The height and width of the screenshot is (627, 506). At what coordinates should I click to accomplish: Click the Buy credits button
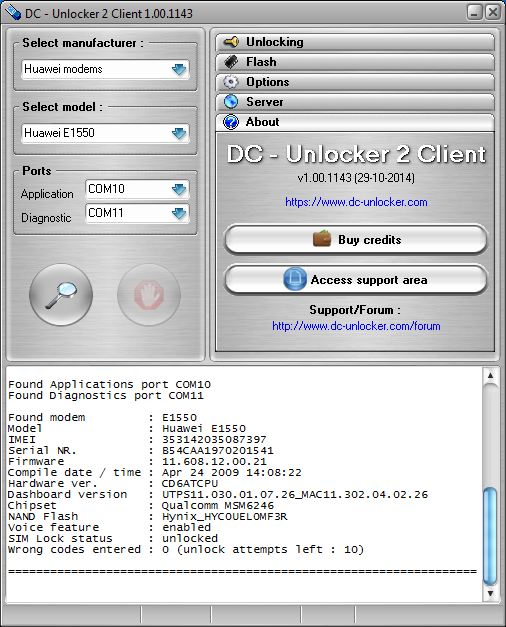click(x=356, y=240)
